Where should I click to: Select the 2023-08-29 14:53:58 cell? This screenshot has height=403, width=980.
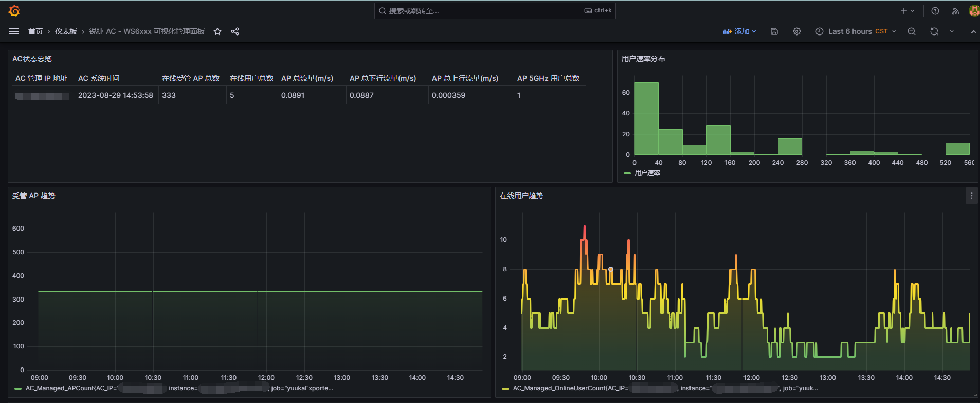point(116,95)
